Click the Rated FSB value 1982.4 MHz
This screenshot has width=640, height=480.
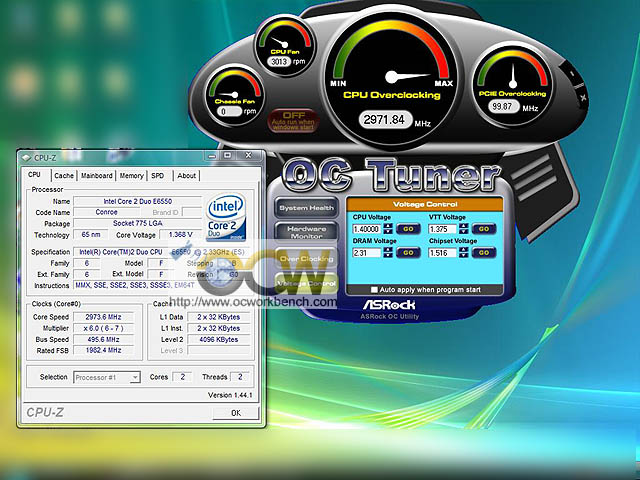(103, 350)
